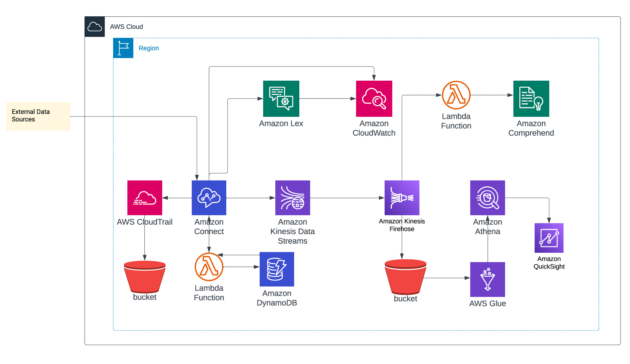Select the "Amazon QuickSight" label
This screenshot has width=630, height=364.
[549, 262]
